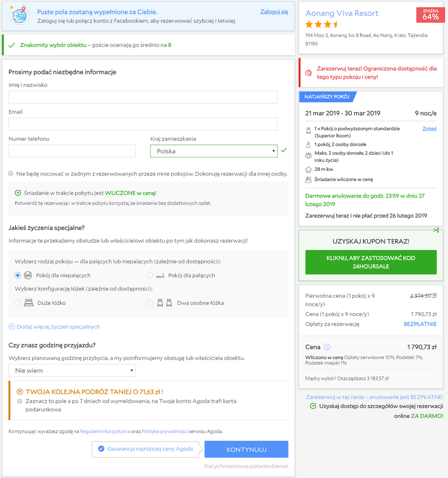Click the plus icon for more special requests
Screen dimensions: 448x478
click(11, 327)
